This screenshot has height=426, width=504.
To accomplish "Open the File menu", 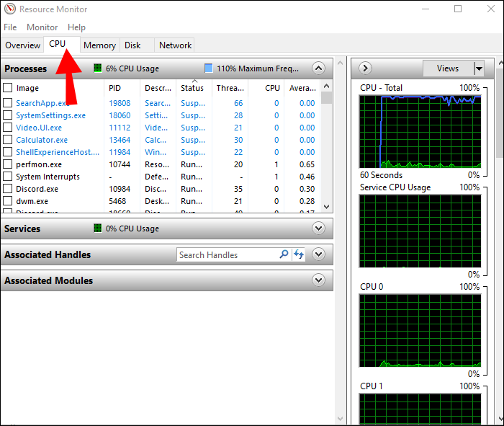I will [10, 27].
